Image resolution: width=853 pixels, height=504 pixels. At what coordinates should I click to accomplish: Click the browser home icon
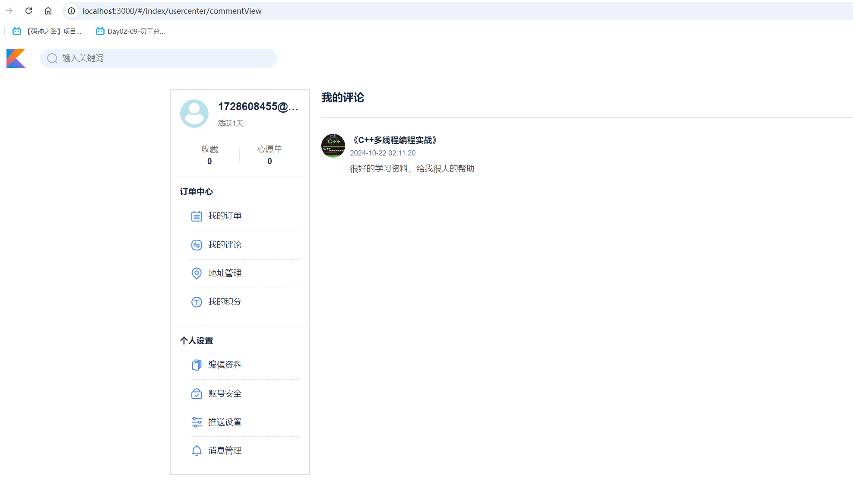48,11
